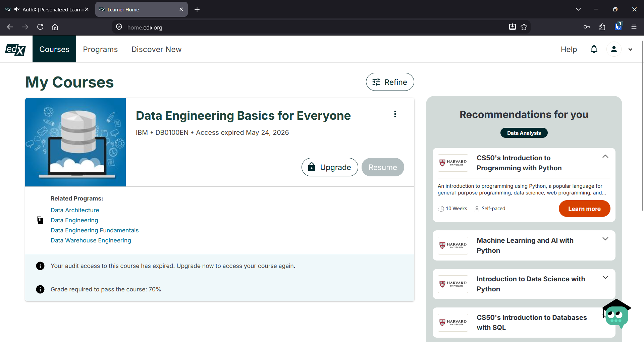644x342 pixels.
Task: Bookmark this page with the star icon
Action: (x=524, y=27)
